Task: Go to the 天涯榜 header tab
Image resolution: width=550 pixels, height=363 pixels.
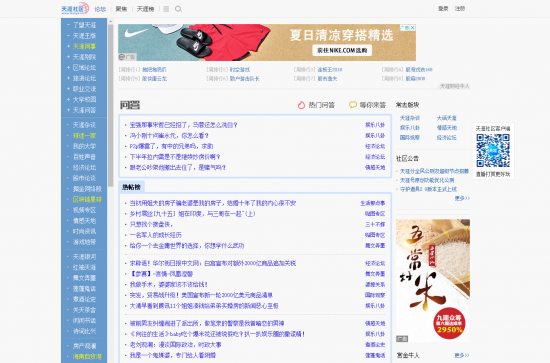Action: coord(145,9)
